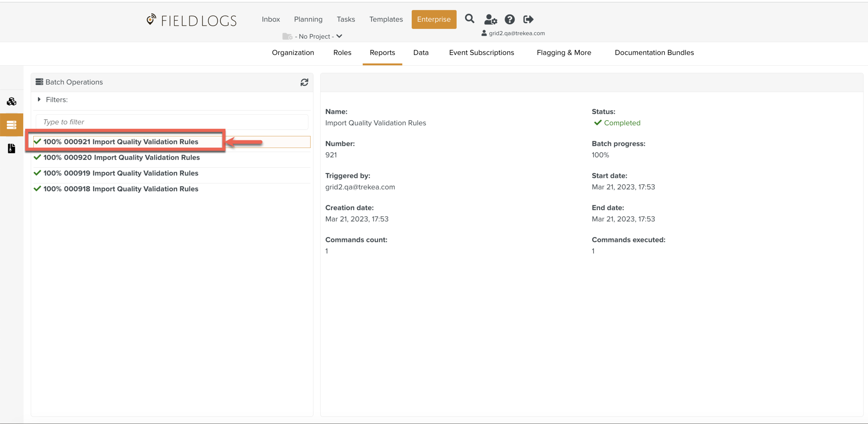Click the Completed status text
The height and width of the screenshot is (424, 868).
point(622,123)
